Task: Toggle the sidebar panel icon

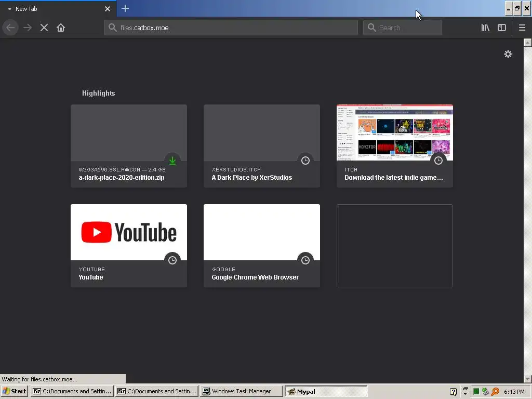Action: [502, 28]
